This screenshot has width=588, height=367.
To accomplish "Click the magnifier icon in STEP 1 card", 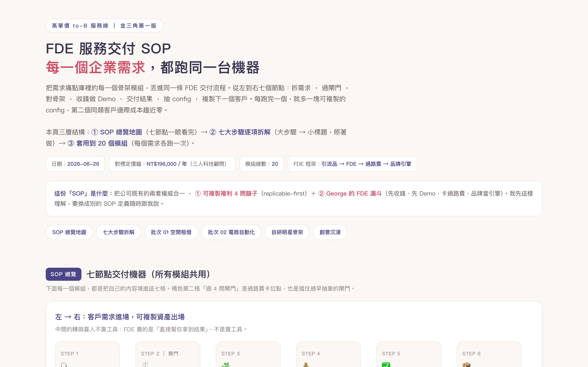I will click(x=64, y=365).
